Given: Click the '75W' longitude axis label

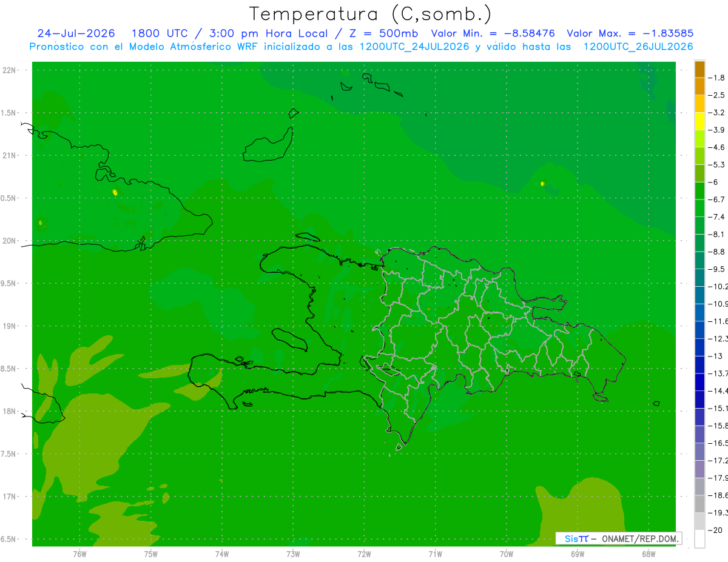Looking at the screenshot, I should 151,554.
